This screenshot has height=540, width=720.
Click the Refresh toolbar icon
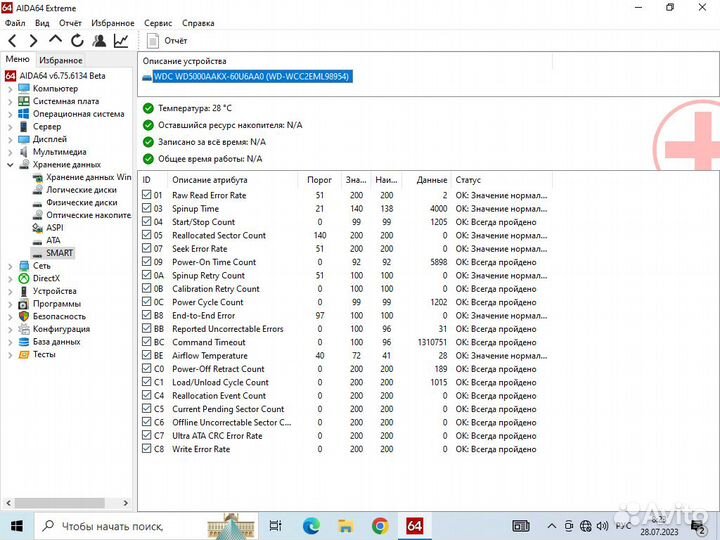click(77, 41)
